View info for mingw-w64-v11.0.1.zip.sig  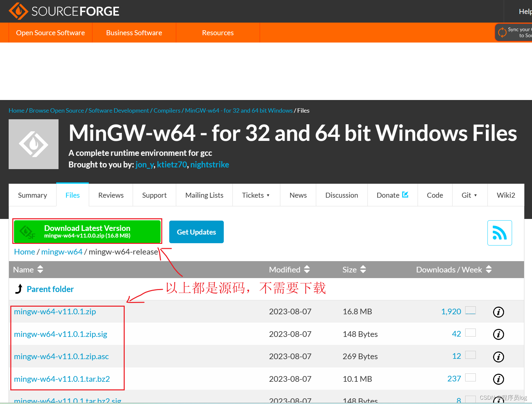point(498,334)
